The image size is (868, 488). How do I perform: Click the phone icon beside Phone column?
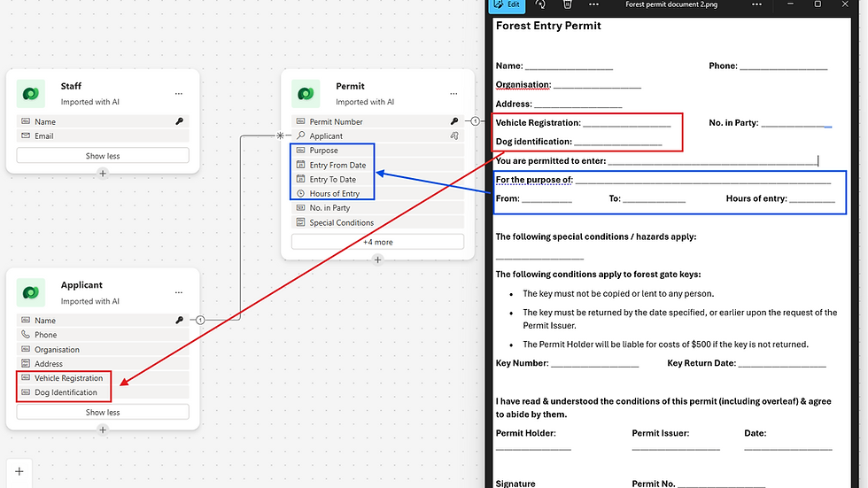click(26, 334)
